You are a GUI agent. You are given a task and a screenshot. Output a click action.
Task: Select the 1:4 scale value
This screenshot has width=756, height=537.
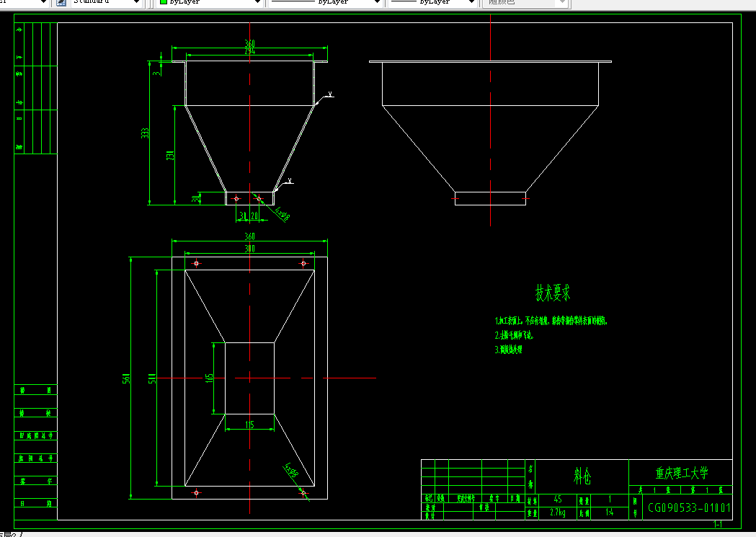[x=610, y=512]
